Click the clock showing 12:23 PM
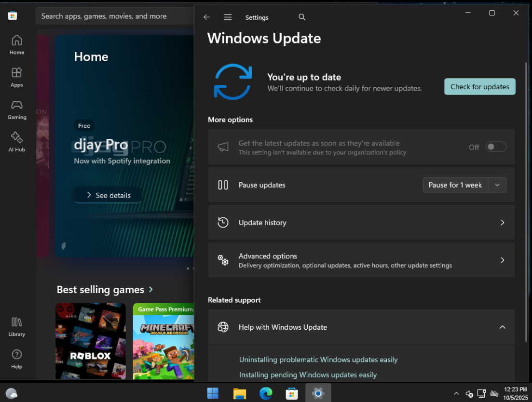Screen dimensions: 532x402 (515, 389)
